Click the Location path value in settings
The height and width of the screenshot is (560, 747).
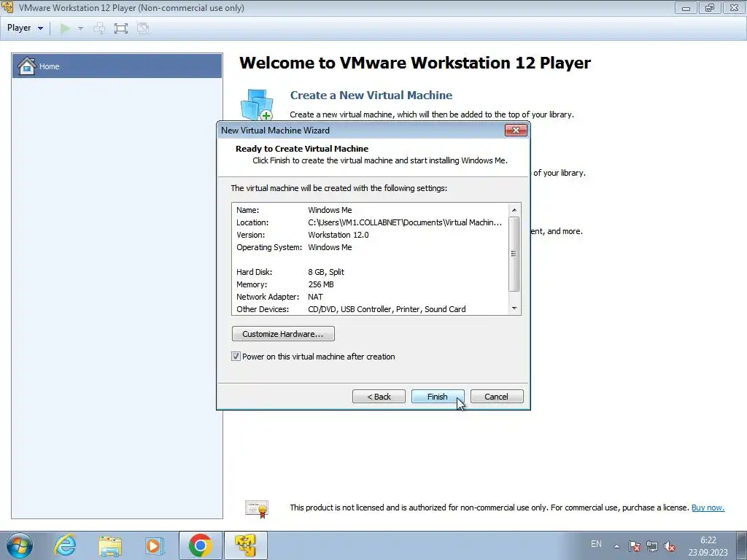[x=405, y=222]
